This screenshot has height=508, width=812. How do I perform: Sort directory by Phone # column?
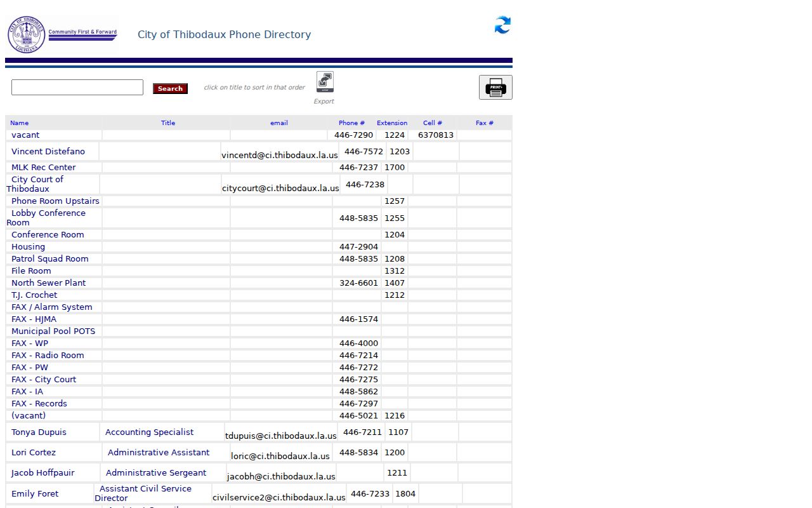(x=351, y=123)
